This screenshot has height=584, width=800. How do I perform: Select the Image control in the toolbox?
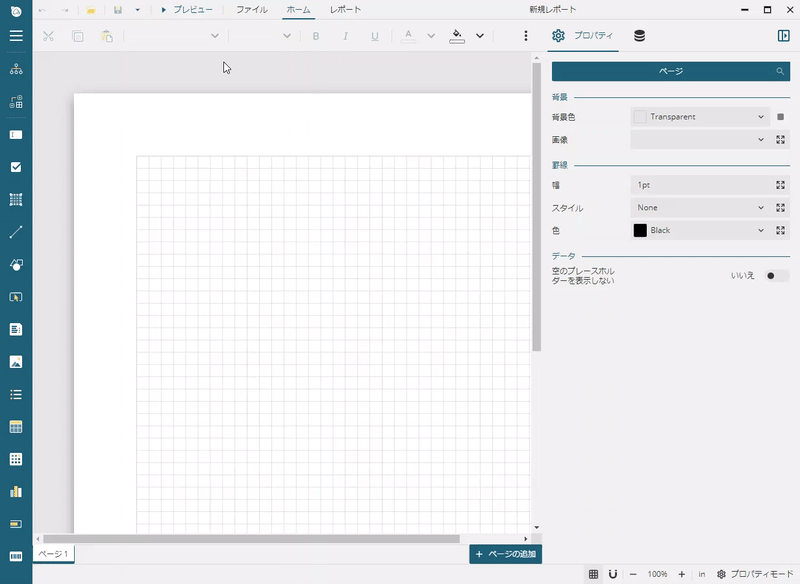click(16, 361)
